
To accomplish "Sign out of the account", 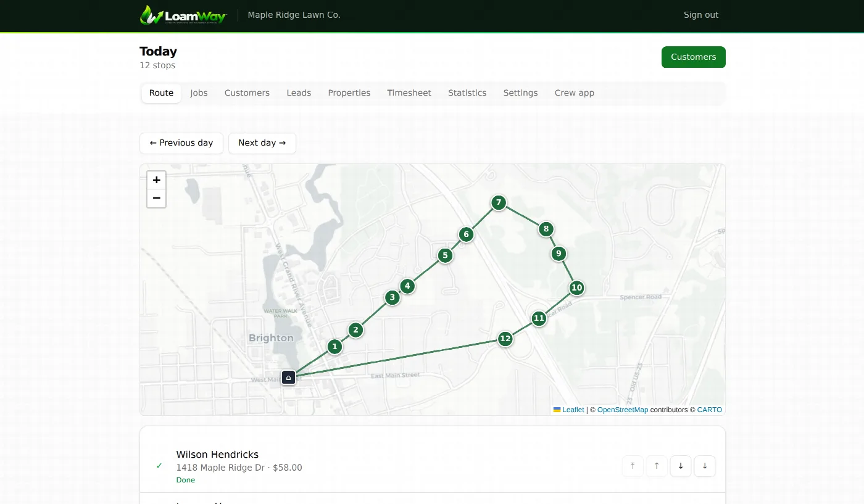I will pyautogui.click(x=701, y=15).
